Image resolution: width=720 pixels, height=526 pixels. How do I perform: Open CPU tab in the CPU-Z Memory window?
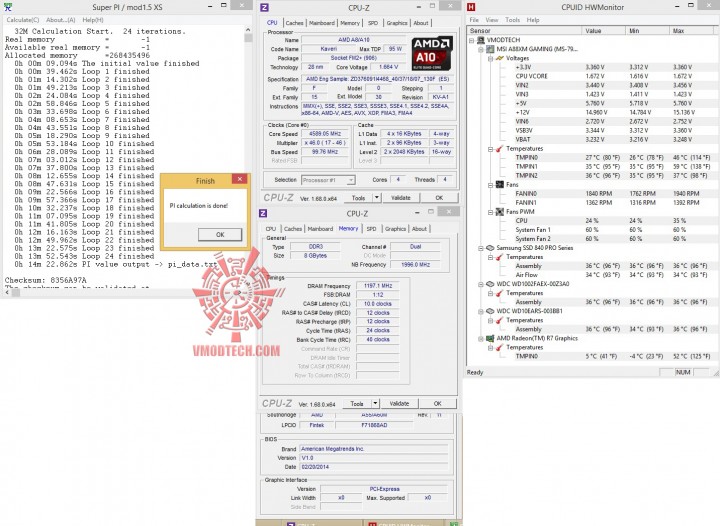coord(271,229)
